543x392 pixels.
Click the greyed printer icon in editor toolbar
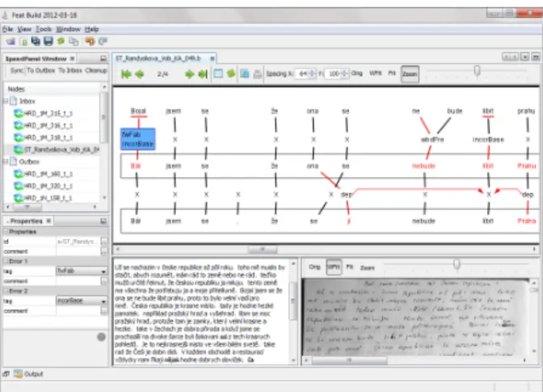pyautogui.click(x=257, y=74)
